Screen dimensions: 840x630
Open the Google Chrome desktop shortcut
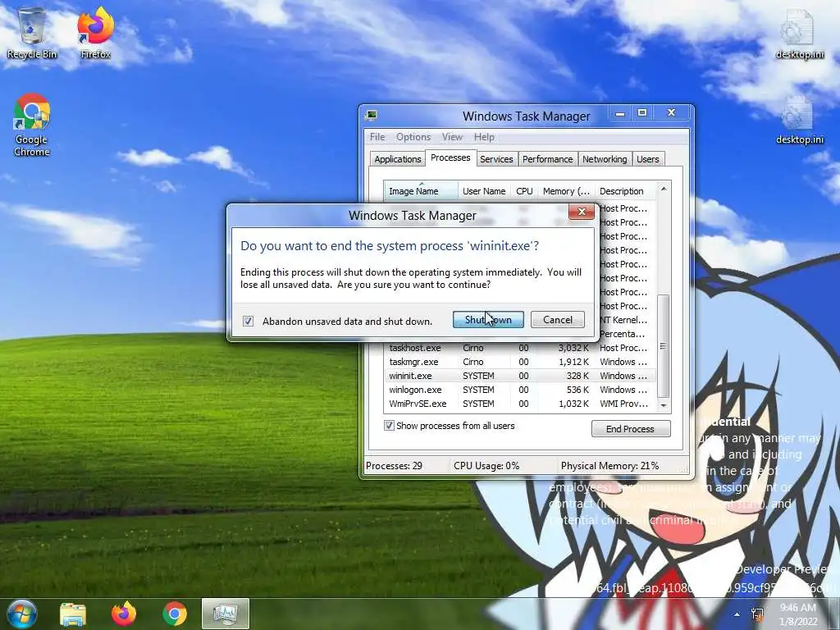pos(32,126)
